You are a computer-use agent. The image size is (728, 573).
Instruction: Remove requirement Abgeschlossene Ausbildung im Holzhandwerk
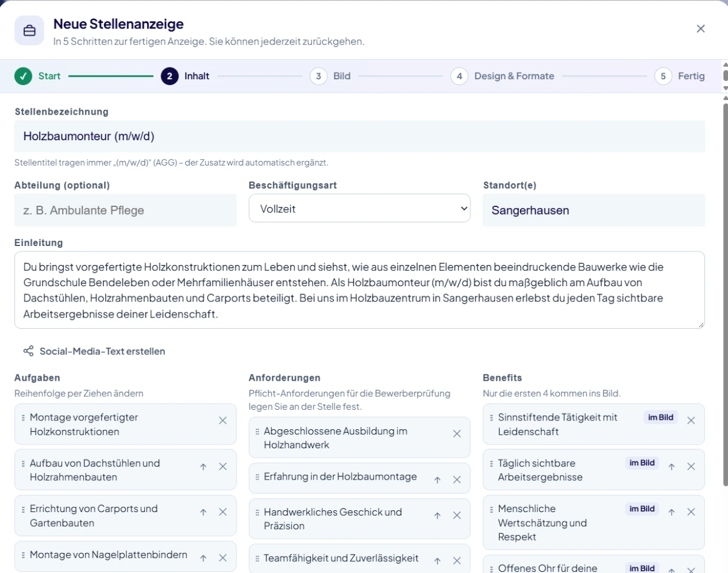457,434
